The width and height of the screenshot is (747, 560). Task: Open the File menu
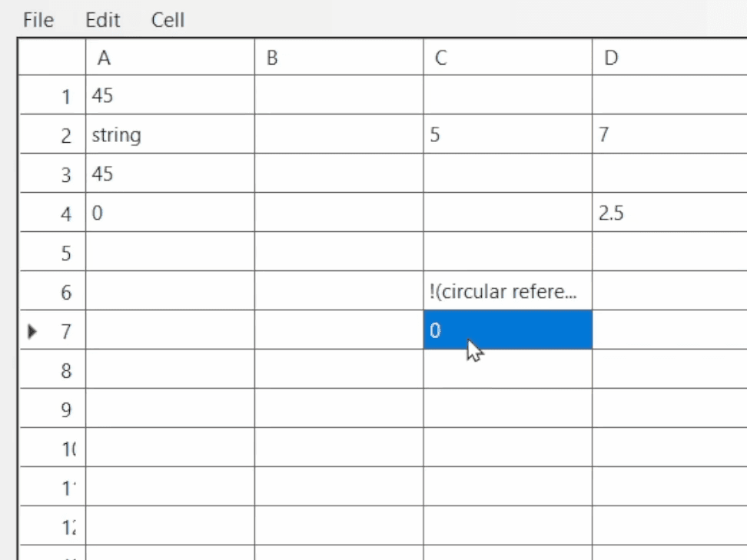38,20
